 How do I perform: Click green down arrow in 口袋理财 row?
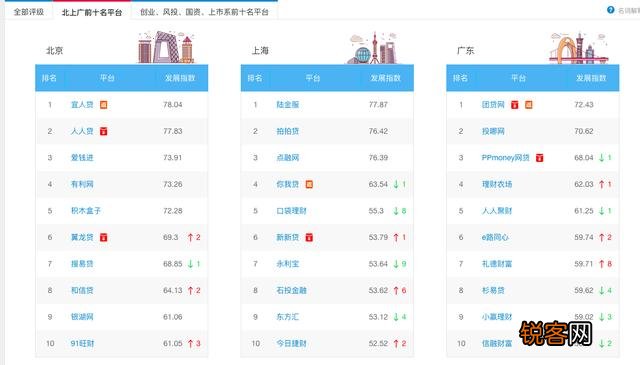pyautogui.click(x=396, y=211)
